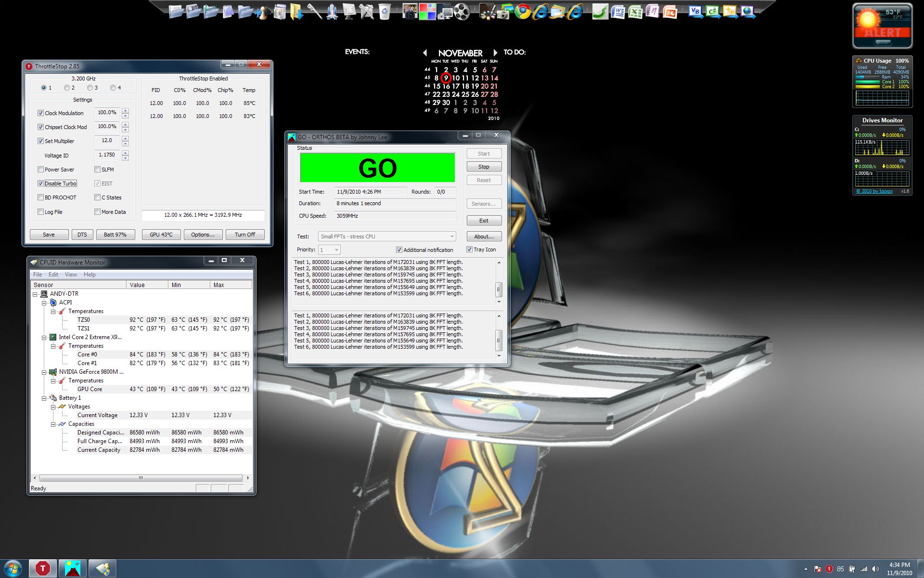Check the More Data option

pyautogui.click(x=97, y=212)
